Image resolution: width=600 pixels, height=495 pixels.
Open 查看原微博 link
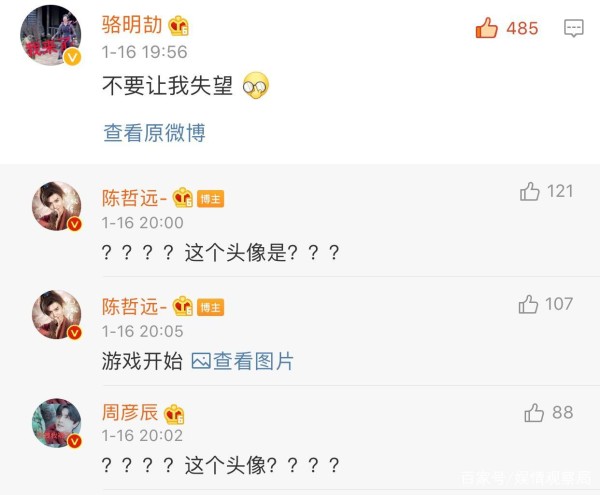point(155,133)
